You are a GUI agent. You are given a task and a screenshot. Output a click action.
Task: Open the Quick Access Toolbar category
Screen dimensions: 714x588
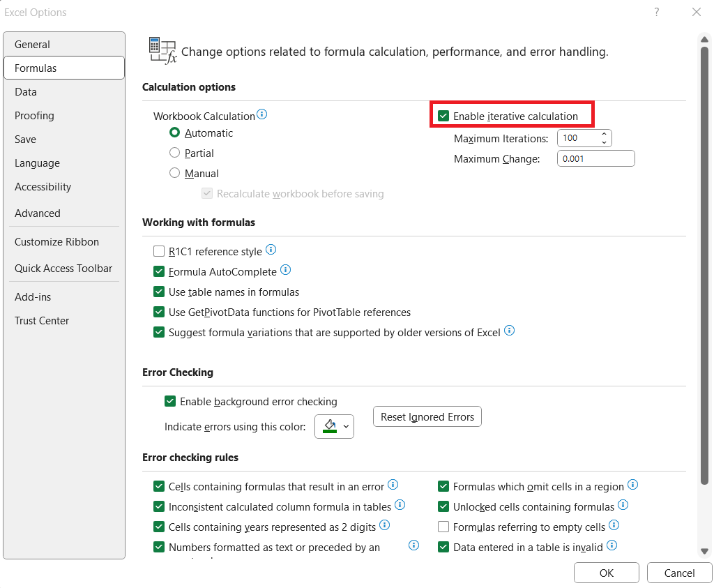[x=64, y=269]
